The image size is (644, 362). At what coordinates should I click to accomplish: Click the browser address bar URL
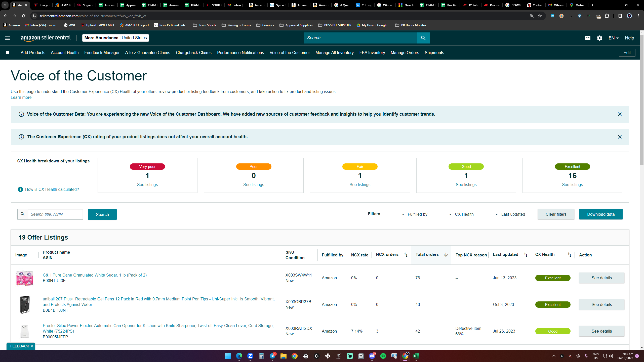[x=93, y=16]
